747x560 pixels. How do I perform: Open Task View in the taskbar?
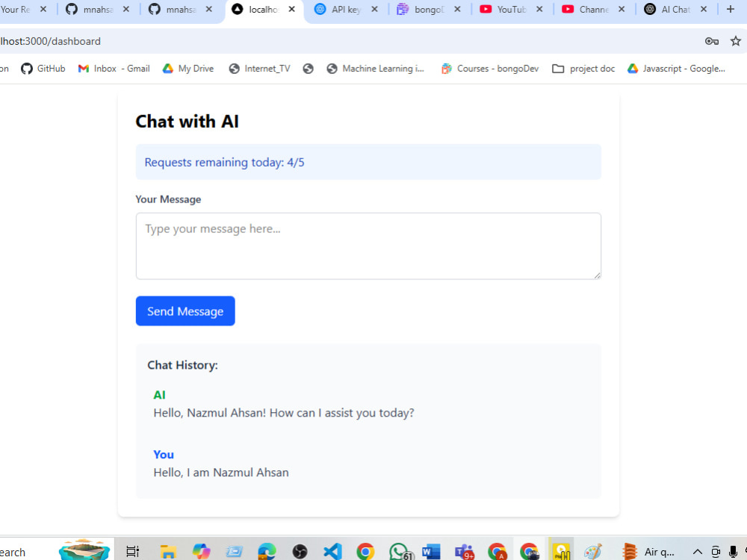pos(132,552)
